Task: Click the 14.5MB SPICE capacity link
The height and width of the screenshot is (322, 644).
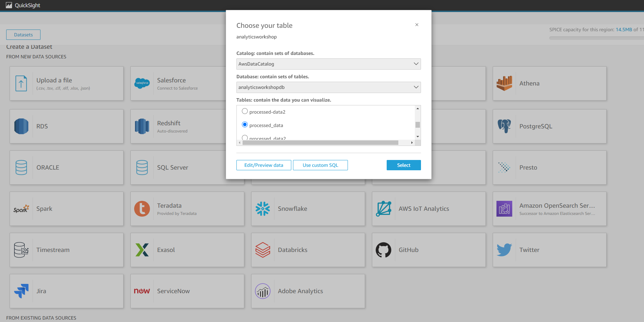Action: coord(624,30)
